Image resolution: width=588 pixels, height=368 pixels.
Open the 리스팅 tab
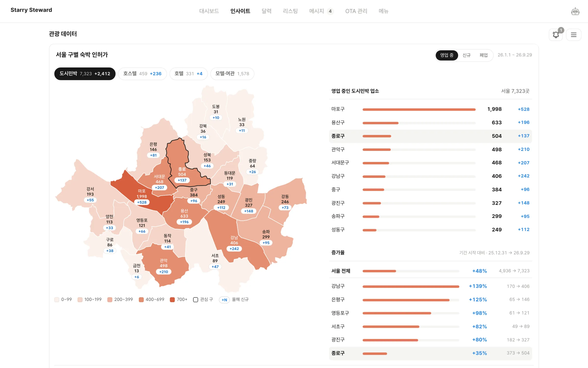pyautogui.click(x=290, y=11)
